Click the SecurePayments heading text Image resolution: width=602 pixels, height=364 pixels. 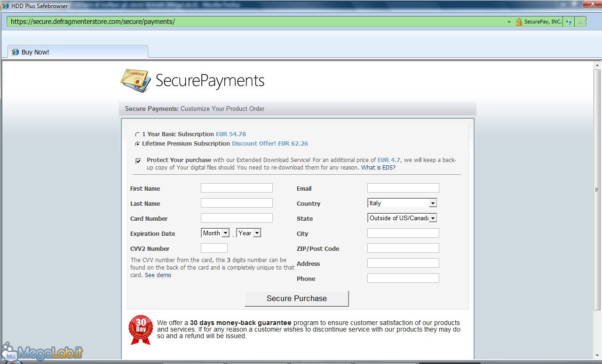(210, 81)
